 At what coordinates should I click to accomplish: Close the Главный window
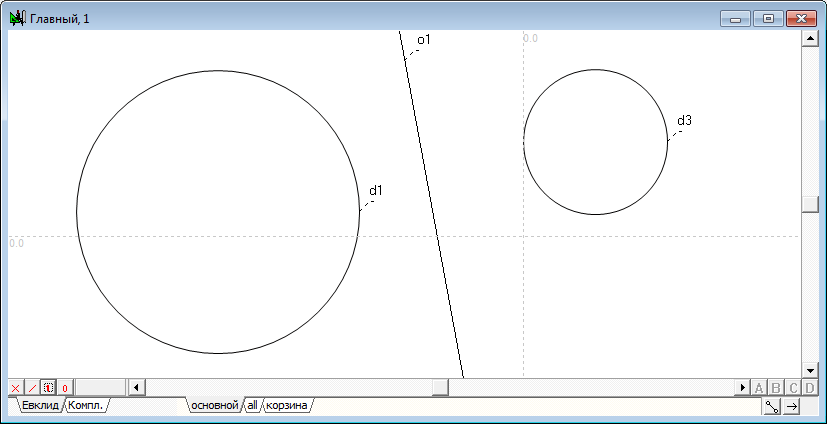[802, 19]
